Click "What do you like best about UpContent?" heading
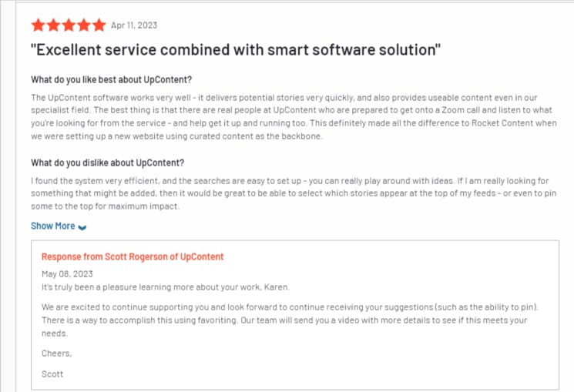Viewport: 574px width, 392px height. (111, 80)
